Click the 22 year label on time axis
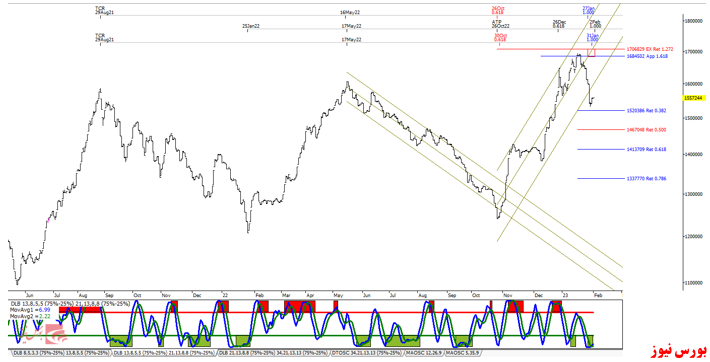Image resolution: width=710 pixels, height=362 pixels. click(224, 295)
